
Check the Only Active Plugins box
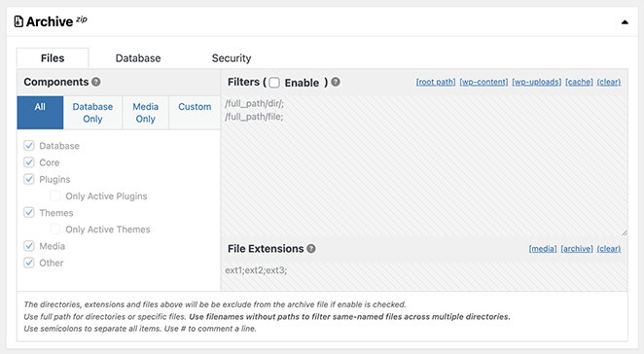pos(55,195)
